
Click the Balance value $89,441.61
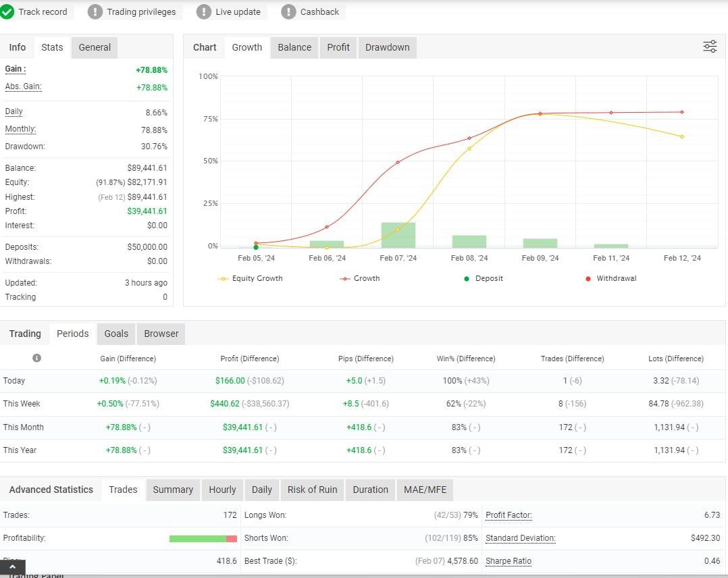coord(147,168)
